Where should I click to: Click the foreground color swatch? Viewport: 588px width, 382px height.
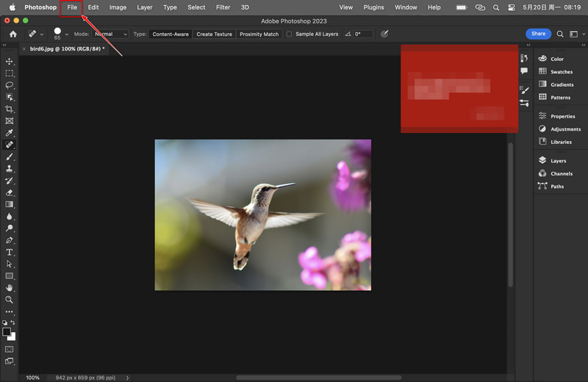tap(6, 331)
